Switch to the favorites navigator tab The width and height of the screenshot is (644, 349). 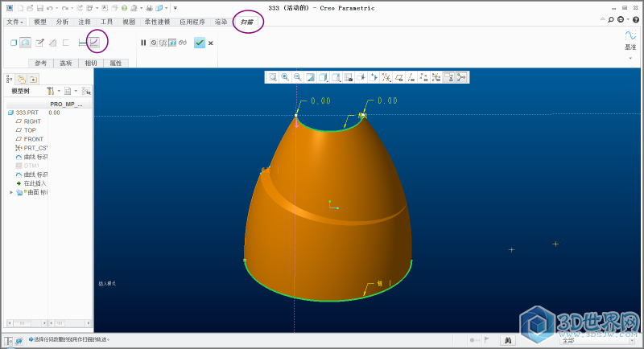pos(33,79)
